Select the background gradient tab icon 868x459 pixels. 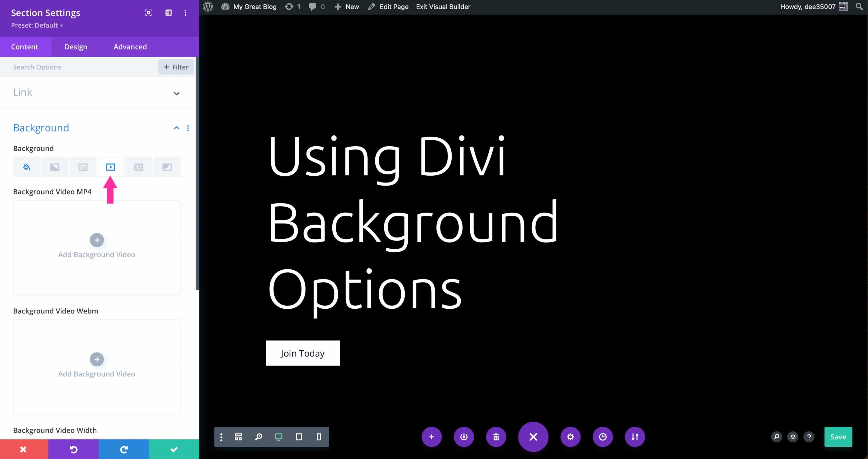[x=55, y=167]
